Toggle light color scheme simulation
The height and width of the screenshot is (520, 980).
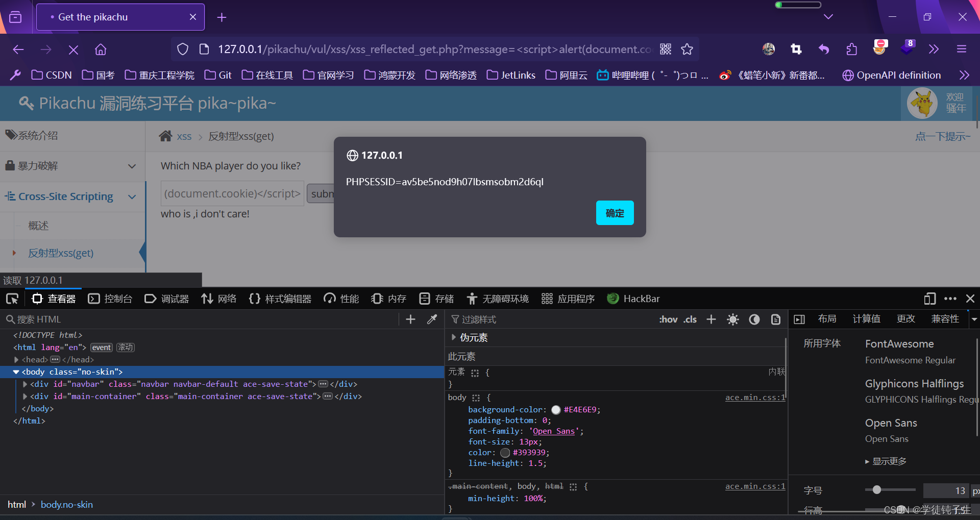click(733, 319)
